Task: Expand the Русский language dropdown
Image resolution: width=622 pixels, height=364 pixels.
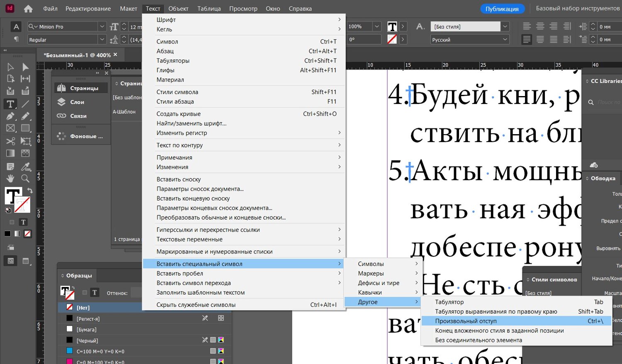Action: [x=505, y=40]
